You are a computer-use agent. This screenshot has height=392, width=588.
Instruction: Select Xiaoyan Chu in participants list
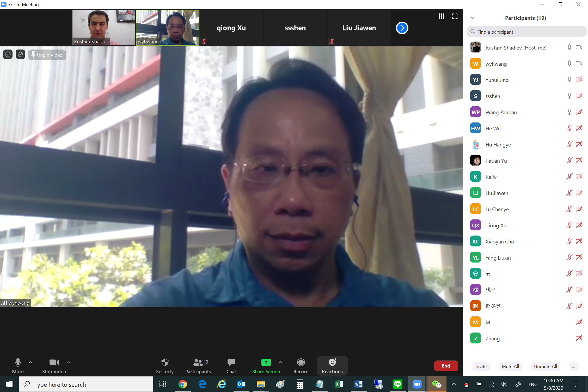525,241
